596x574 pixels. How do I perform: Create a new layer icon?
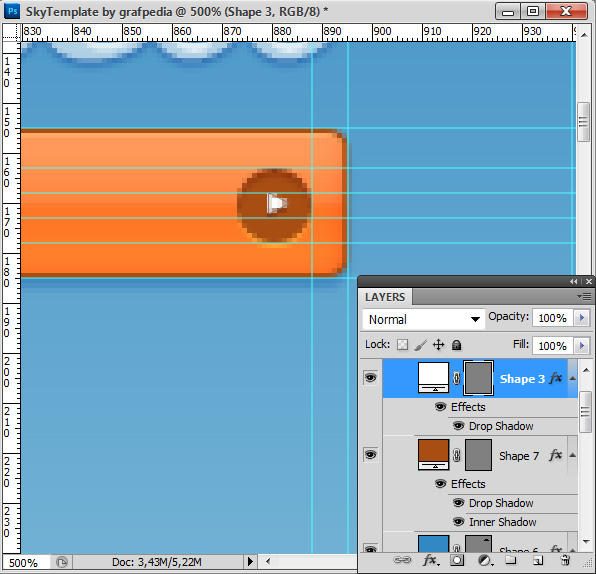[x=537, y=560]
